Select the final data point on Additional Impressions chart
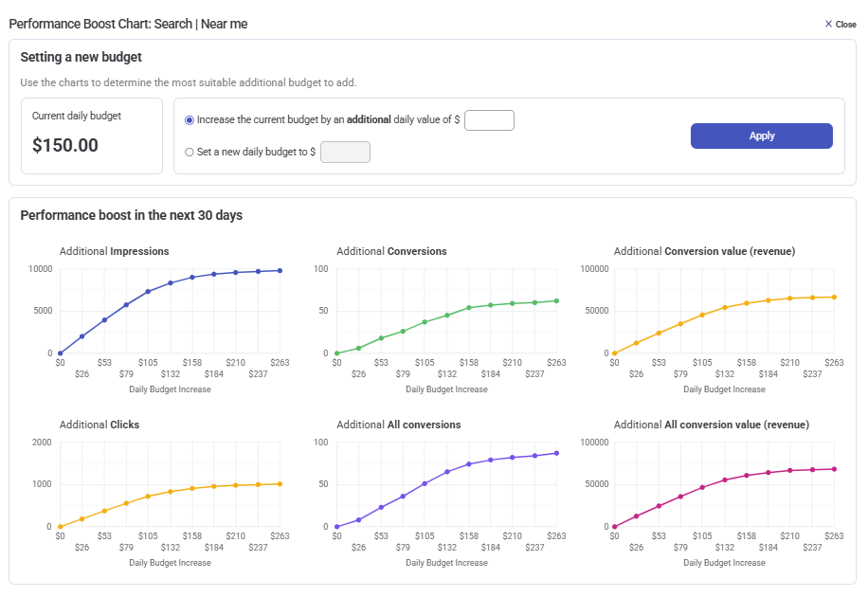 (x=280, y=269)
